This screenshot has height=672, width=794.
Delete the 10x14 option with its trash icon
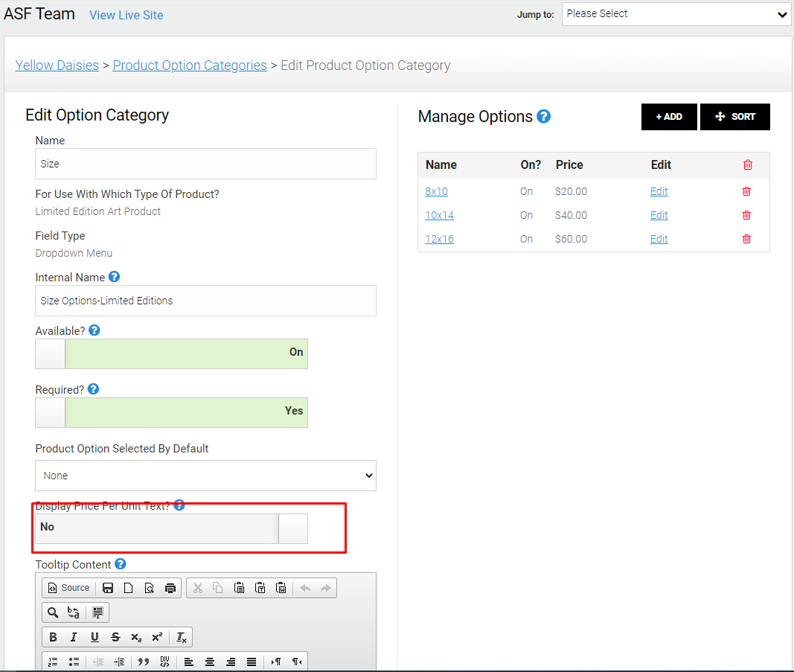click(x=746, y=215)
